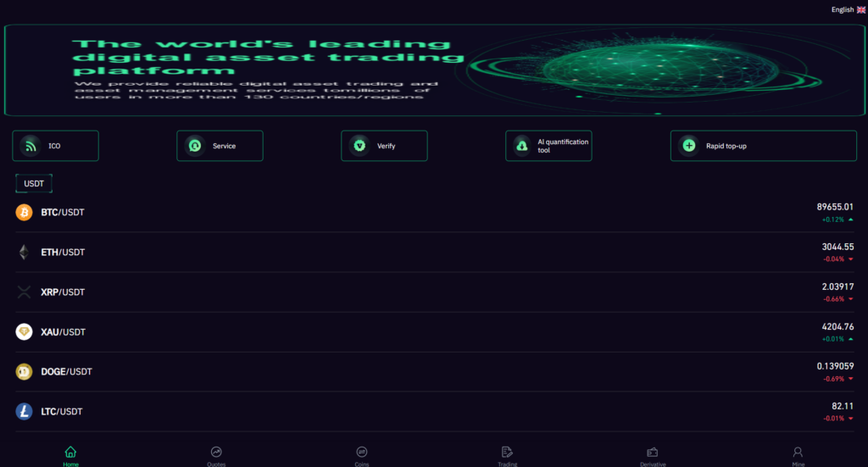Go to the Home tab
This screenshot has width=868, height=467.
click(x=70, y=457)
